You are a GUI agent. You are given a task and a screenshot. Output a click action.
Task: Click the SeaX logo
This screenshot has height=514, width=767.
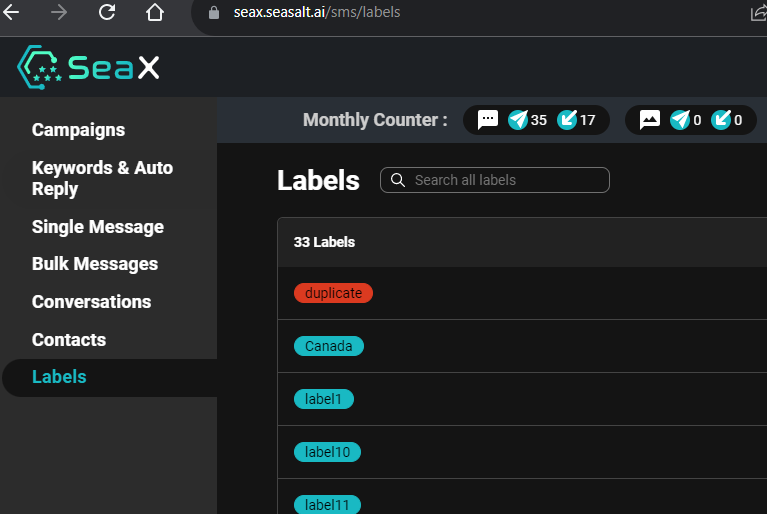tap(88, 67)
